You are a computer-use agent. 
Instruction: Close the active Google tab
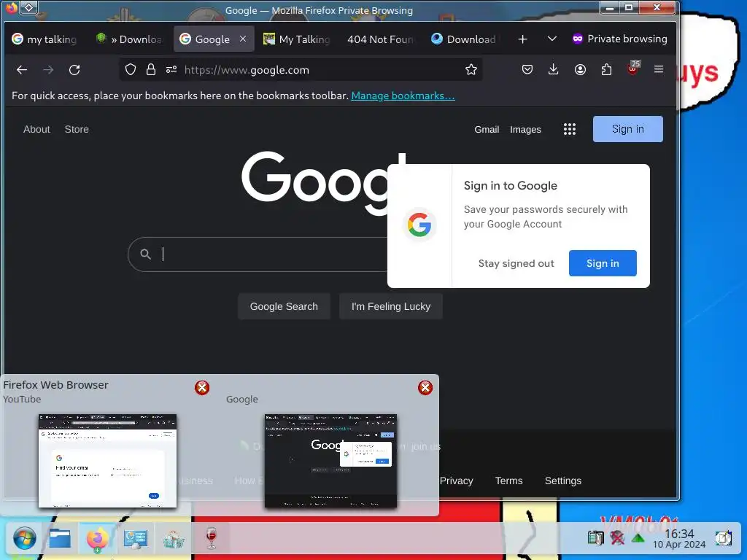pyautogui.click(x=243, y=39)
